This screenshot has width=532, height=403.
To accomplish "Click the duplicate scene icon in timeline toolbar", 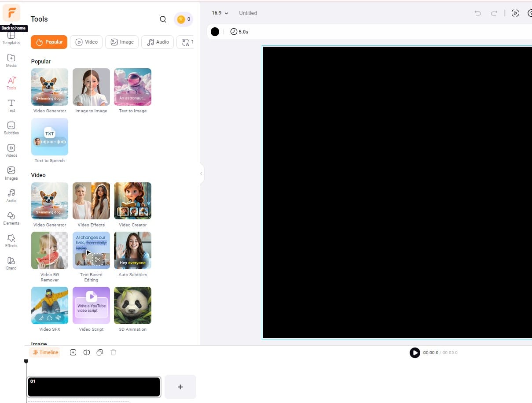I will 100,352.
